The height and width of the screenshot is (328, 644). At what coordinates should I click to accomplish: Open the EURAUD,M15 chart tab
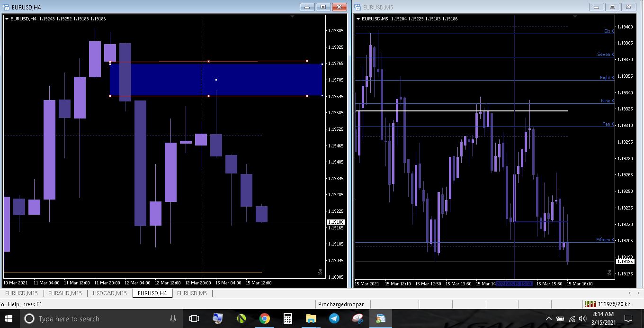[x=65, y=293]
